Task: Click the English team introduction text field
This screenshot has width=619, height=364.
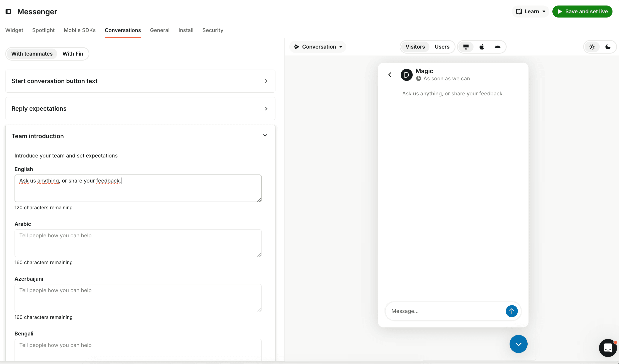Action: tap(138, 188)
